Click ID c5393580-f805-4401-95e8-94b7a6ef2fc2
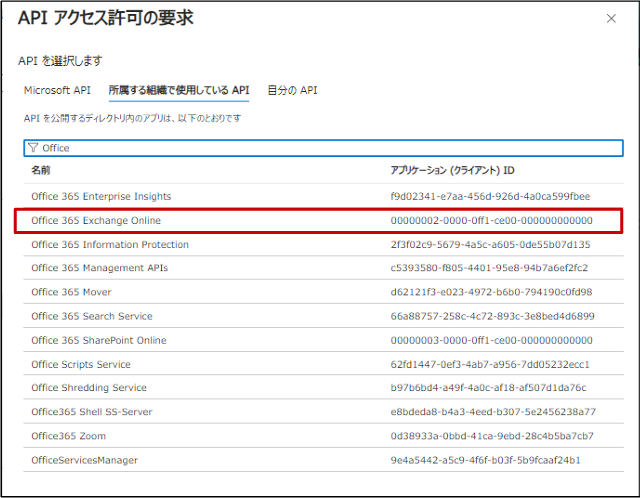Viewport: 640px width, 498px height. click(x=489, y=268)
